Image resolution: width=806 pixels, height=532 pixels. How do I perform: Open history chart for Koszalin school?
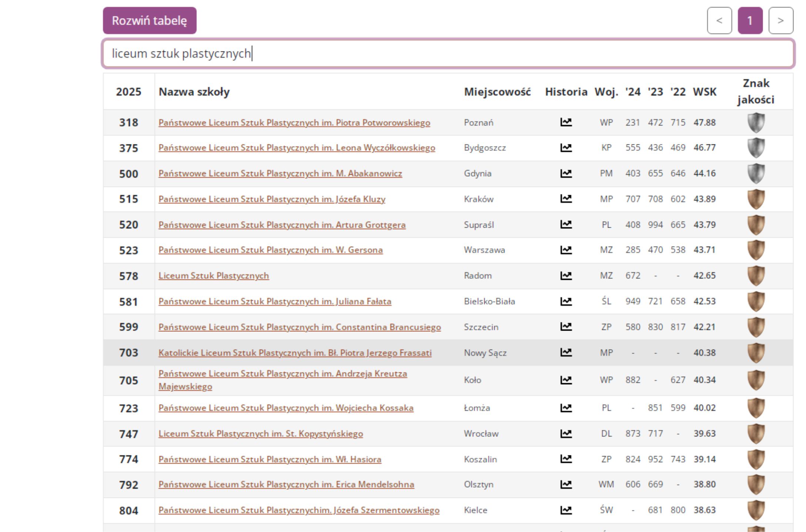pyautogui.click(x=566, y=459)
